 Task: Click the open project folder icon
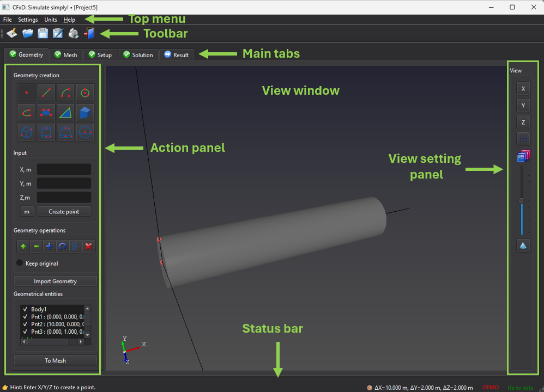tap(27, 34)
